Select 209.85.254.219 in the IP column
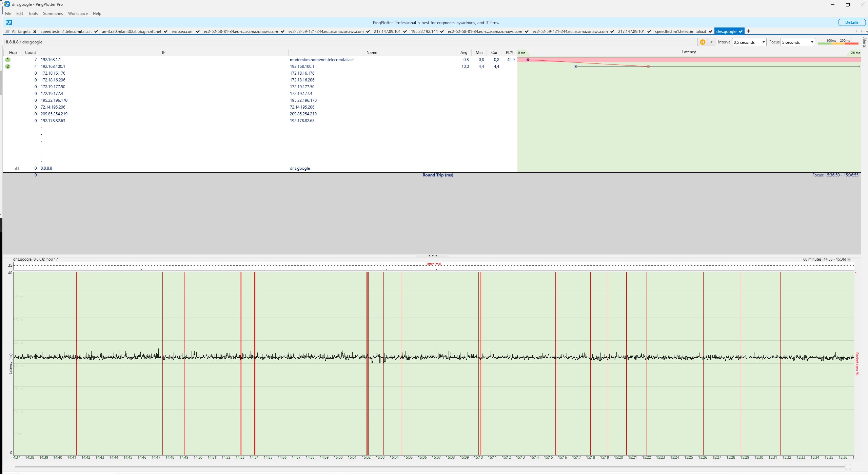The image size is (868, 474). pyautogui.click(x=54, y=114)
